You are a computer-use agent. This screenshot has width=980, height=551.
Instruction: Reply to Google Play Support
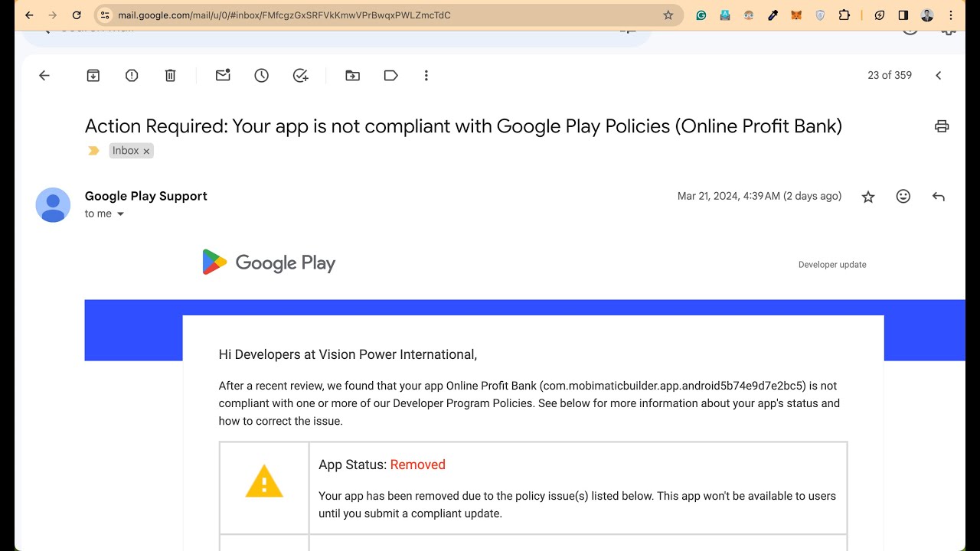(939, 197)
